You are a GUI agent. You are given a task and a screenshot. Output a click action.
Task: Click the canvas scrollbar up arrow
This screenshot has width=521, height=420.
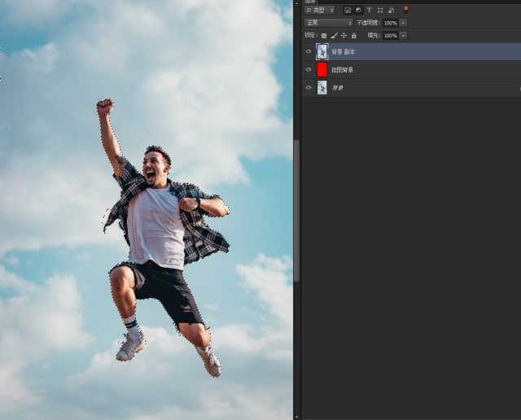point(296,3)
